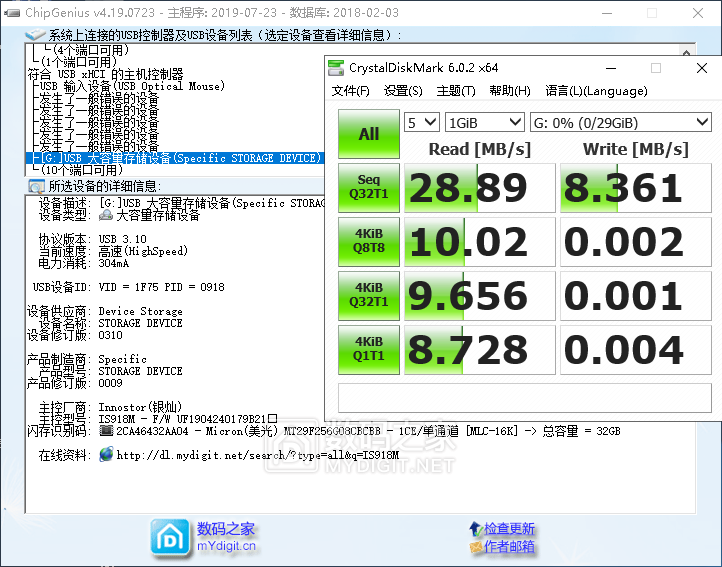Close the CrystalDiskMark window
This screenshot has width=722, height=567.
(x=702, y=68)
